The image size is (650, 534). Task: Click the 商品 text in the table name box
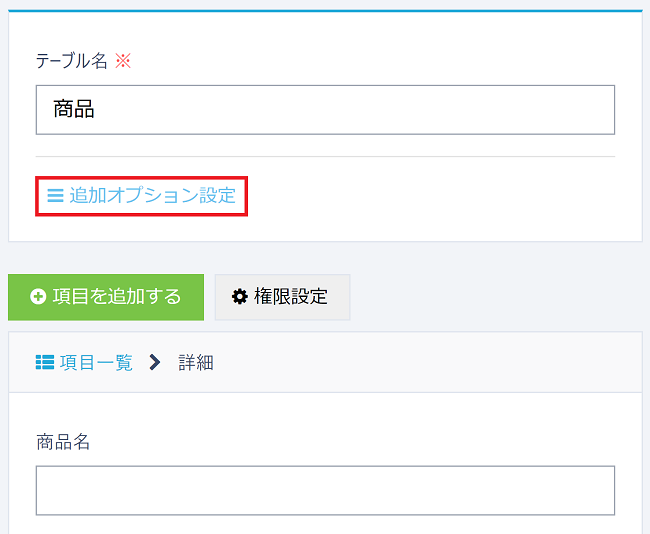coord(74,110)
